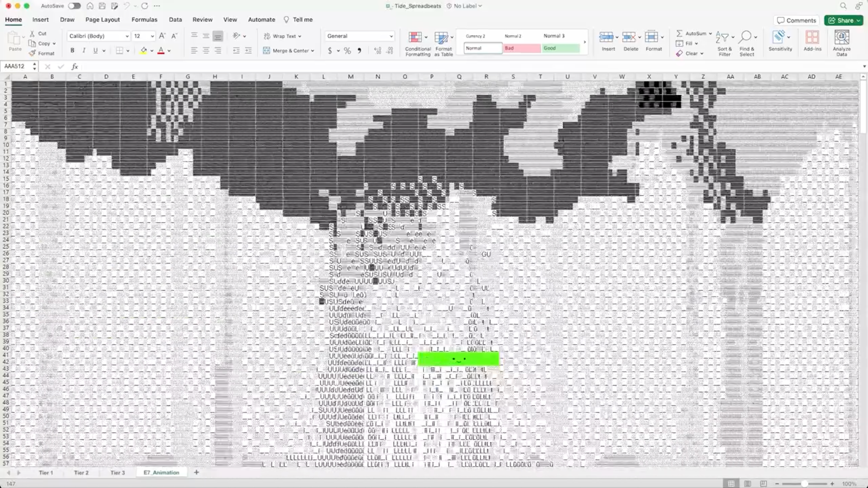Image resolution: width=868 pixels, height=488 pixels.
Task: Select the Tier 2 sheet tab
Action: coord(81,472)
